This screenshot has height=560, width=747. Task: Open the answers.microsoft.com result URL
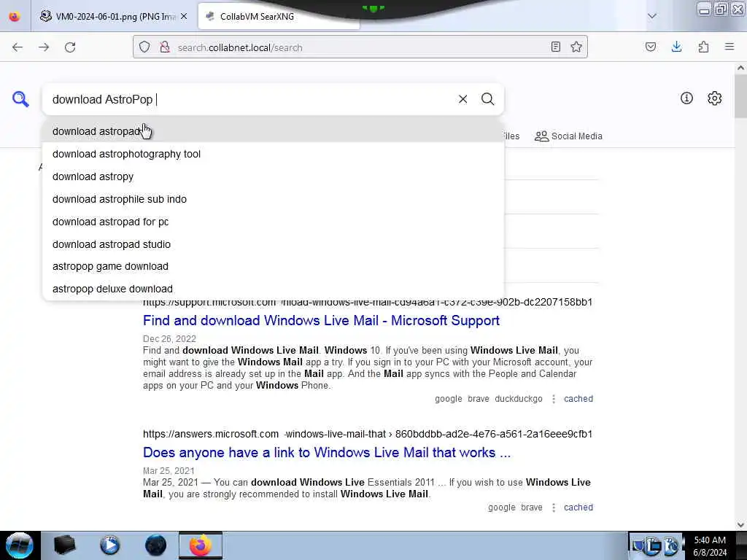(368, 434)
